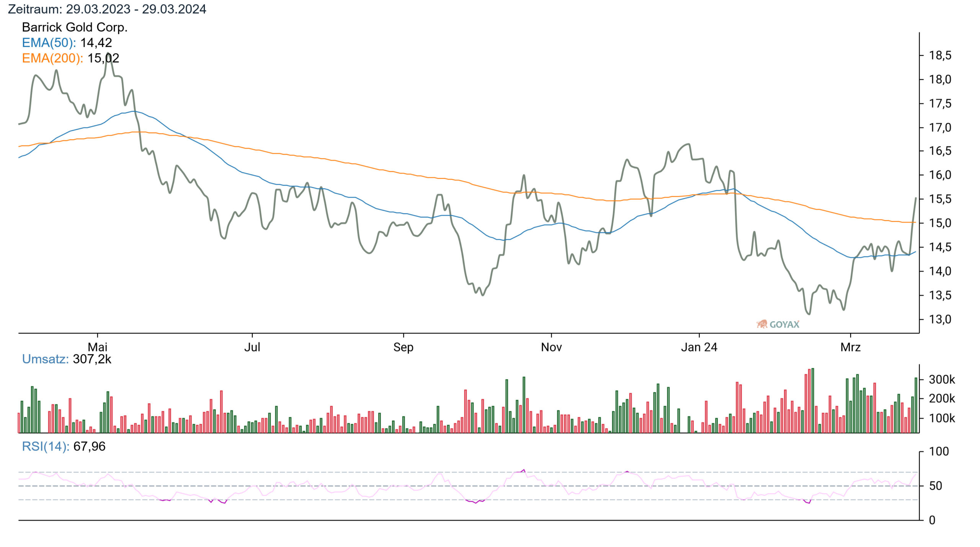Click the 16,0 price axis label
Screen dimensions: 980x547
click(940, 175)
